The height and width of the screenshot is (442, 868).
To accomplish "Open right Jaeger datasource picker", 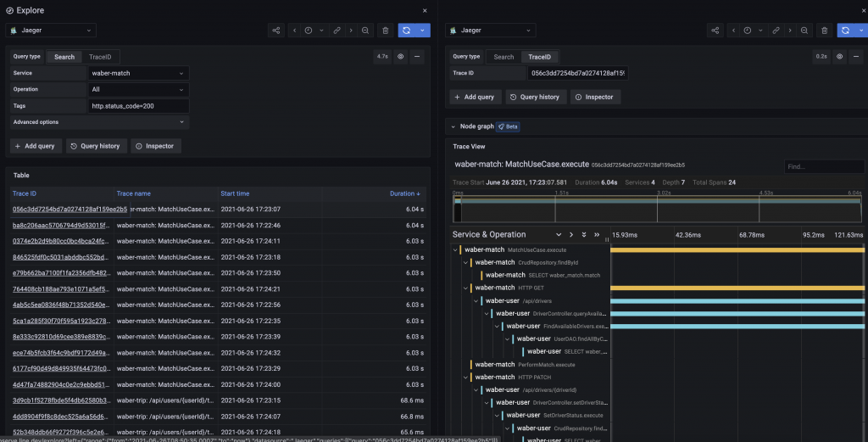I will pyautogui.click(x=491, y=31).
